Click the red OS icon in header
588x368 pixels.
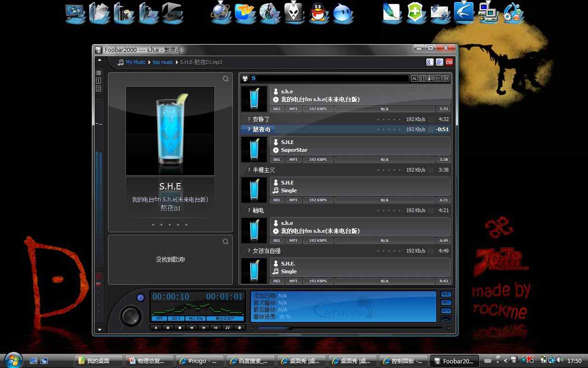tap(449, 62)
